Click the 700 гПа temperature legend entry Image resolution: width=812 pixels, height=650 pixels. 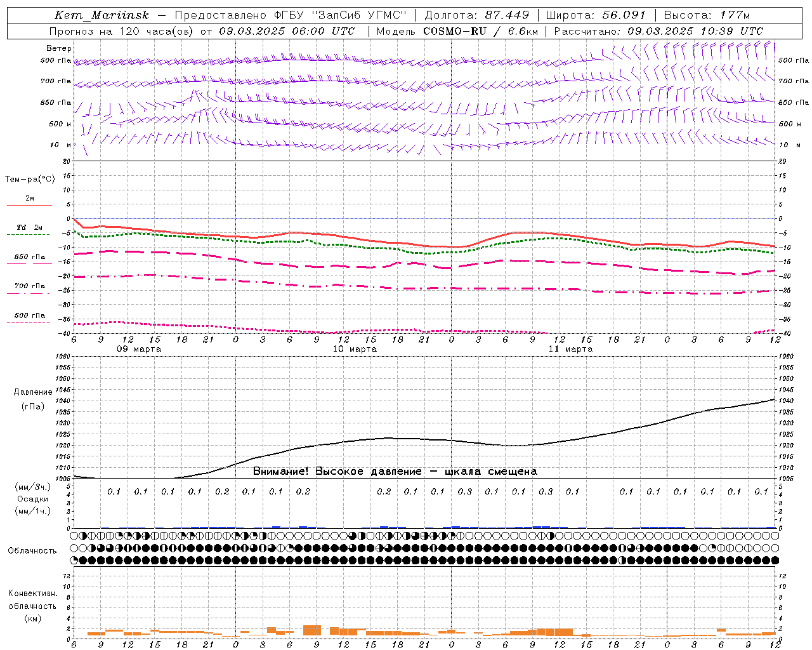coord(29,286)
